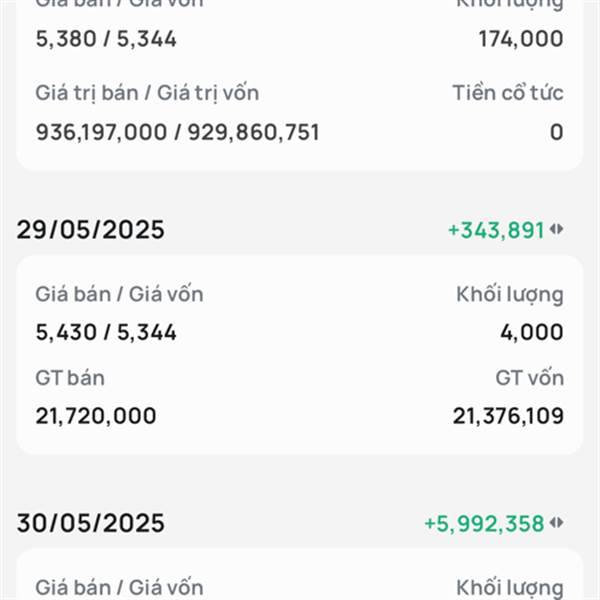Tap the Khối lượng value 174,000

521,39
